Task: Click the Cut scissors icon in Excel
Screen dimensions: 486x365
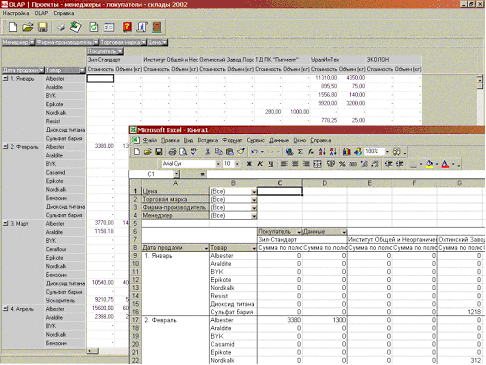Action: 207,152
